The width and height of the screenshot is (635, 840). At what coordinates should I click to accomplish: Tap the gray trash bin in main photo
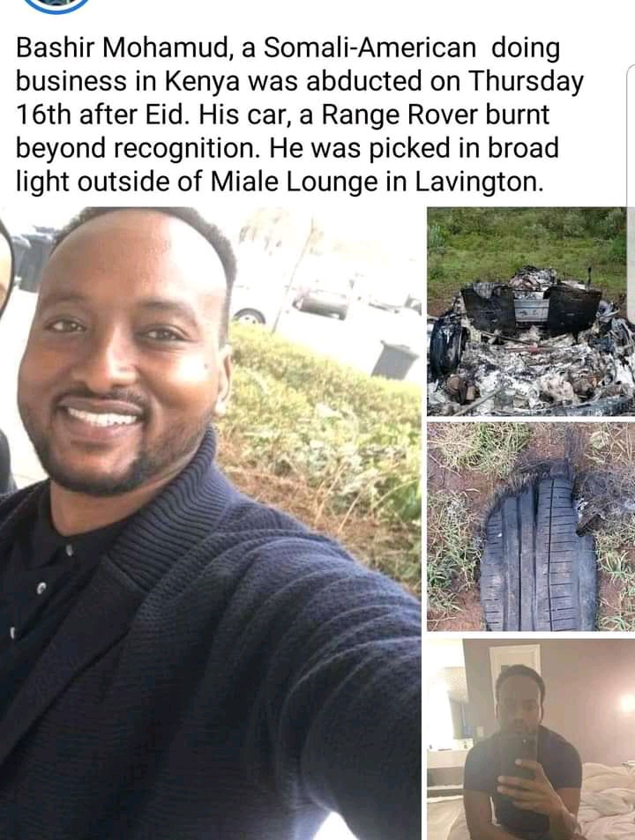(394, 359)
